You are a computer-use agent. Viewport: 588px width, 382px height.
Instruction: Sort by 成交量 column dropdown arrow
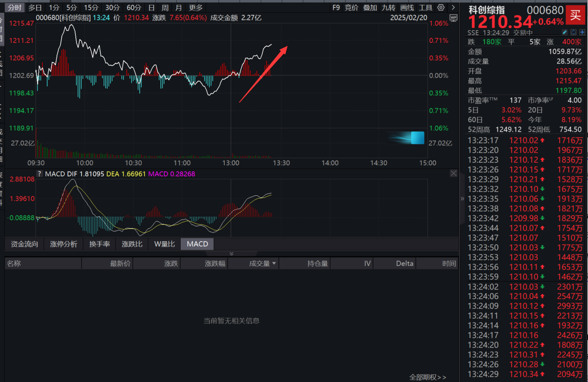point(275,264)
